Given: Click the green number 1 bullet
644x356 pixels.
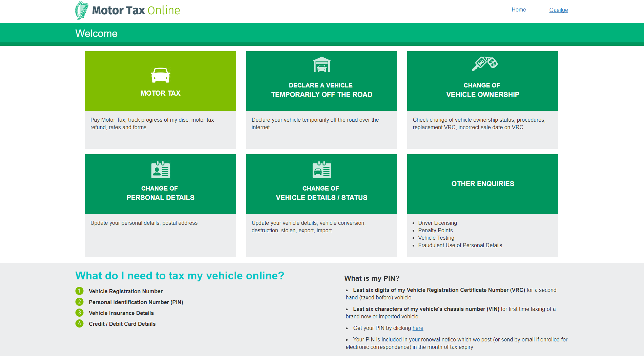Looking at the screenshot, I should tap(79, 291).
